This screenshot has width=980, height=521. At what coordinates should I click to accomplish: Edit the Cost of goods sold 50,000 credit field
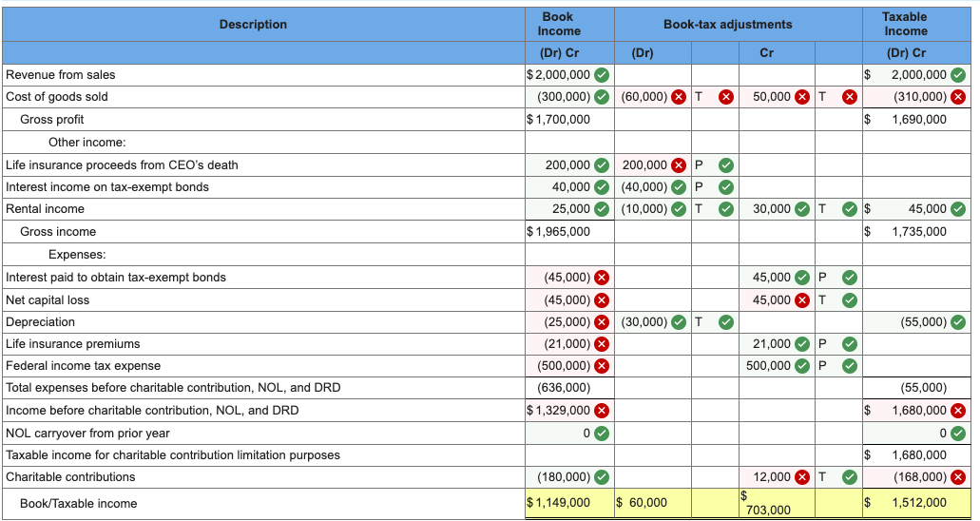[777, 97]
